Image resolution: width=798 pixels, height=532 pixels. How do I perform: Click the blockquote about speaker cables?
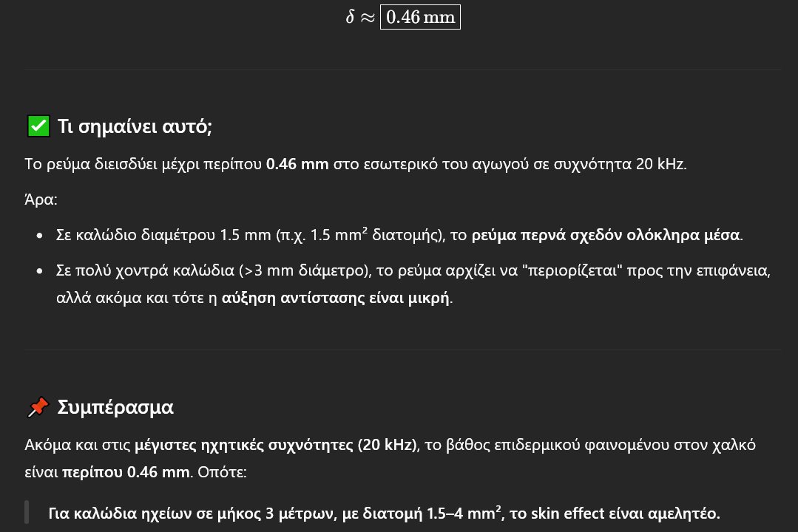384,513
